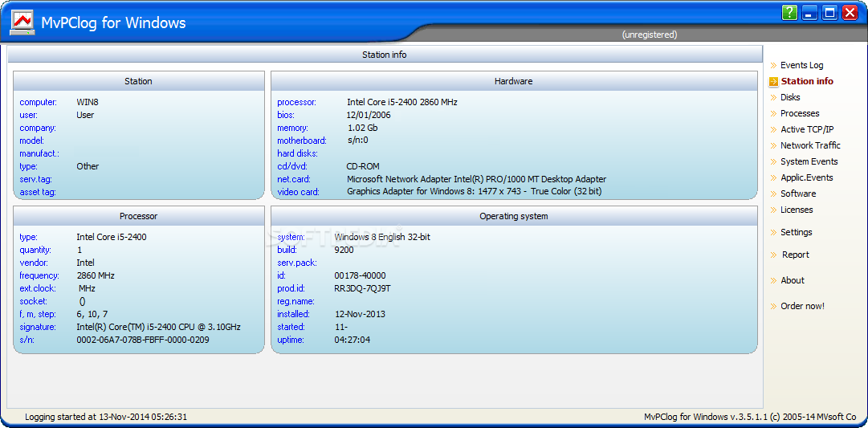Click the Processor panel header
868x428 pixels.
click(138, 217)
